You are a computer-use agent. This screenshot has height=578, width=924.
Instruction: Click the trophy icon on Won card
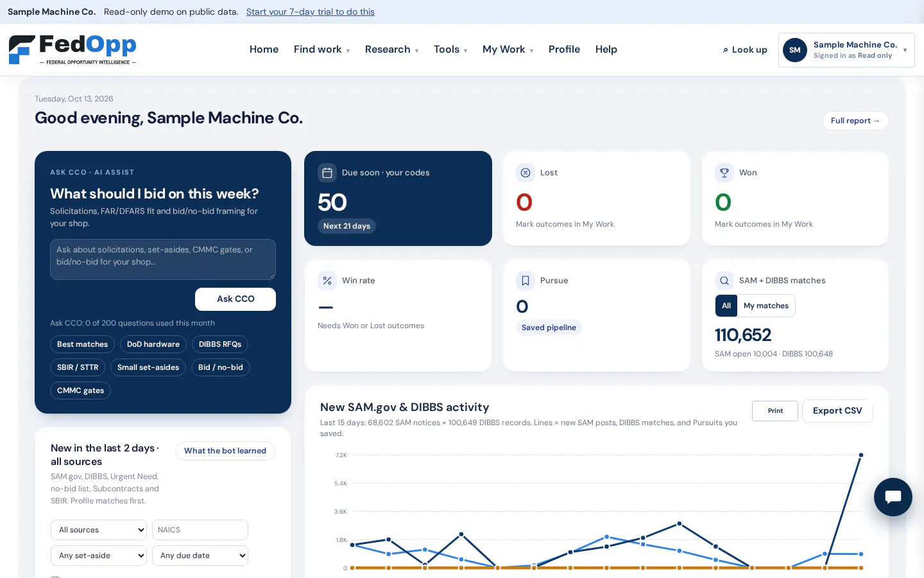(x=724, y=173)
